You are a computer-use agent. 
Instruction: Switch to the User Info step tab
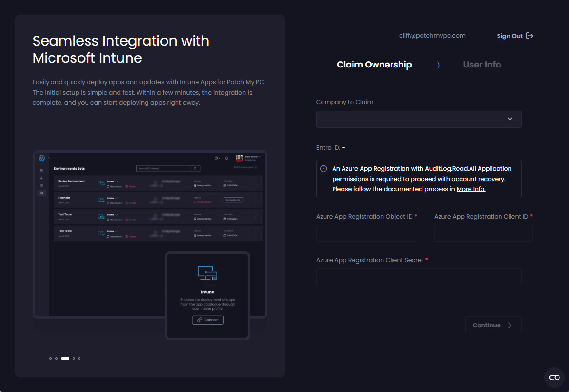pos(482,65)
